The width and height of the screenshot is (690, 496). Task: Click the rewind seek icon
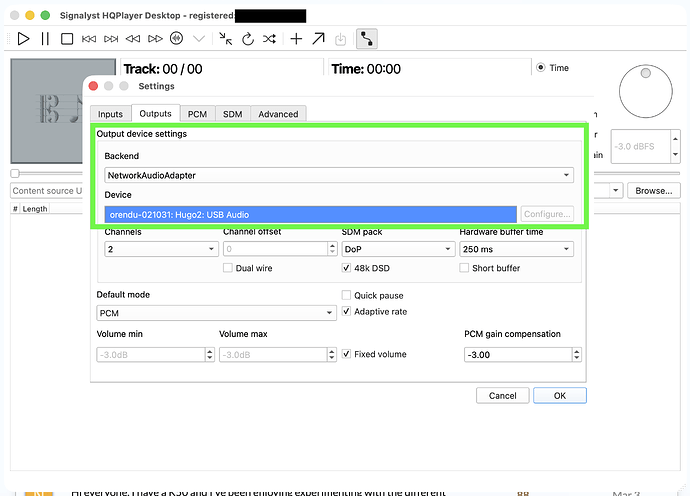coord(133,39)
